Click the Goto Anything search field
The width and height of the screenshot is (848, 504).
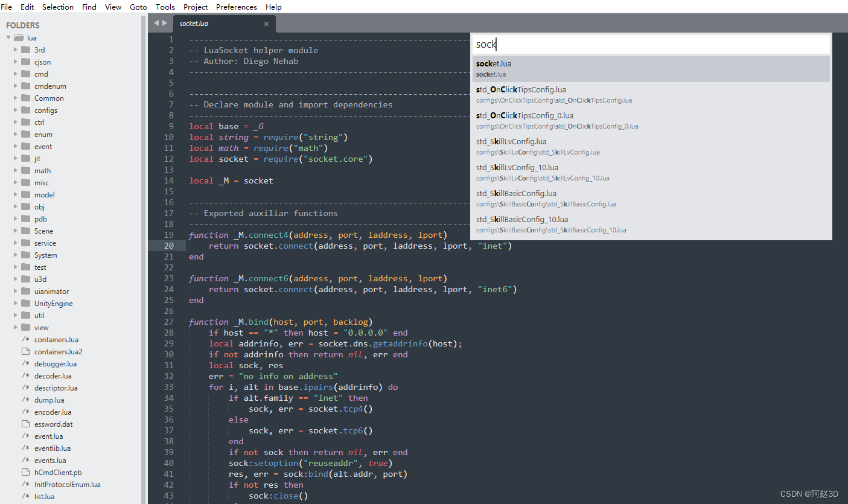tap(651, 44)
